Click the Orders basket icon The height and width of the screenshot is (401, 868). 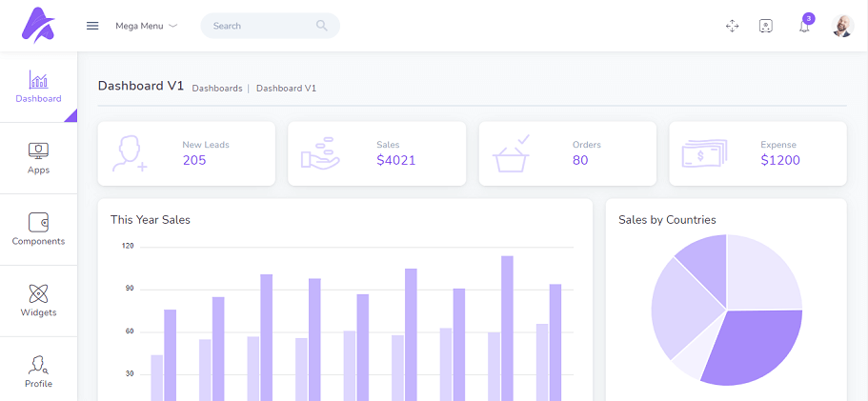pyautogui.click(x=512, y=153)
